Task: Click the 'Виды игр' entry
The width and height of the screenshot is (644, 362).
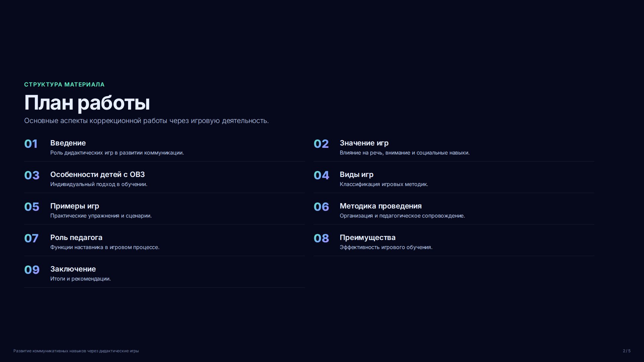Action: [357, 175]
